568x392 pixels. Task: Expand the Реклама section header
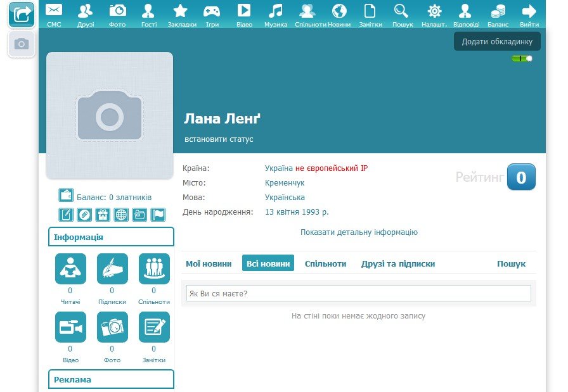pyautogui.click(x=111, y=379)
